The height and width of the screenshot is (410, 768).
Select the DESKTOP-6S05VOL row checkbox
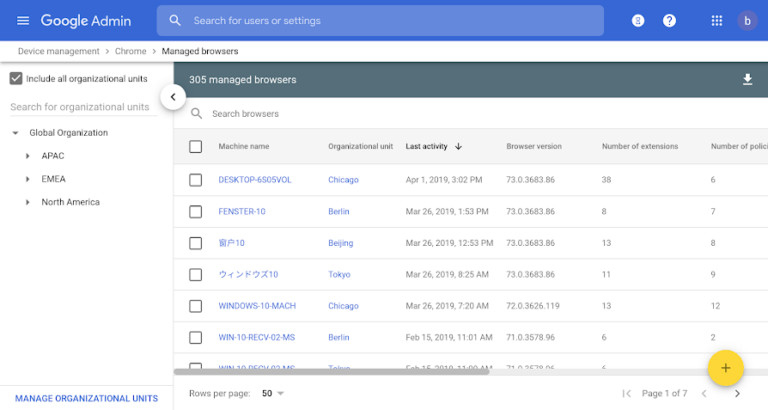tap(195, 180)
